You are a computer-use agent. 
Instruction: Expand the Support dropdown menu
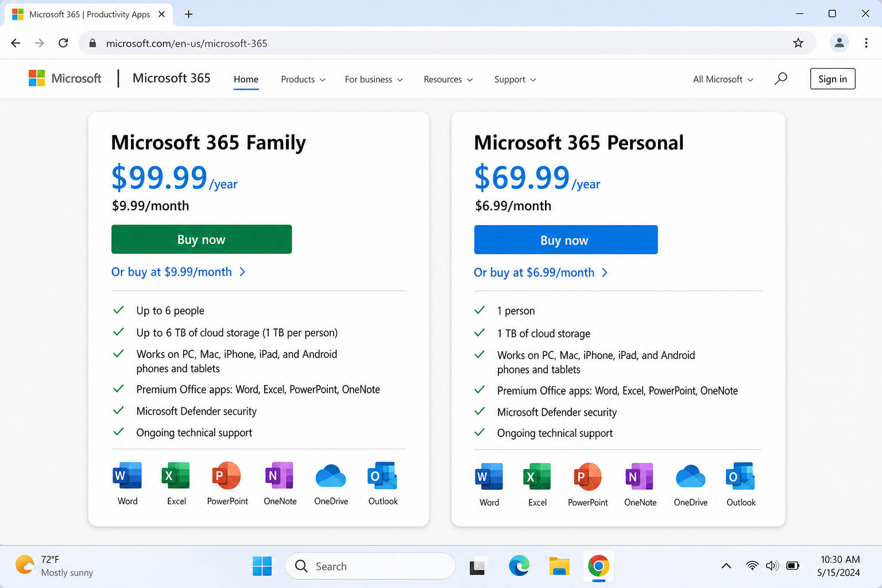click(x=515, y=79)
